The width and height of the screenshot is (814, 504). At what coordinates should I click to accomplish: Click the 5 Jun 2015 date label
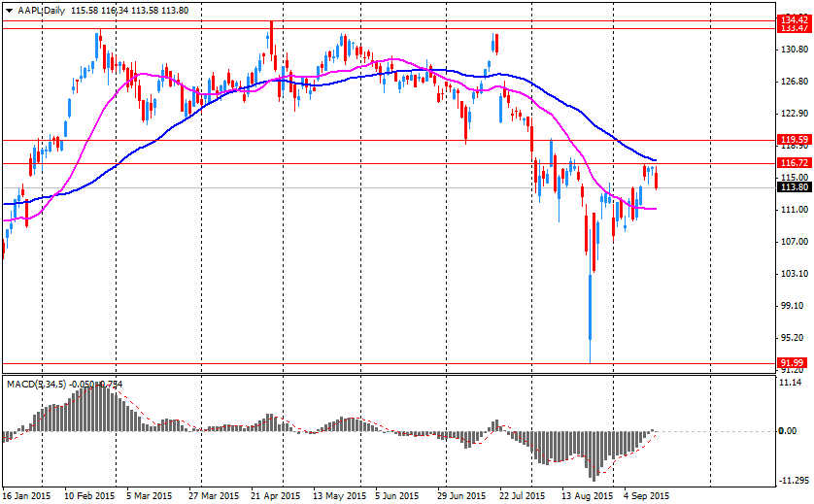(x=397, y=495)
